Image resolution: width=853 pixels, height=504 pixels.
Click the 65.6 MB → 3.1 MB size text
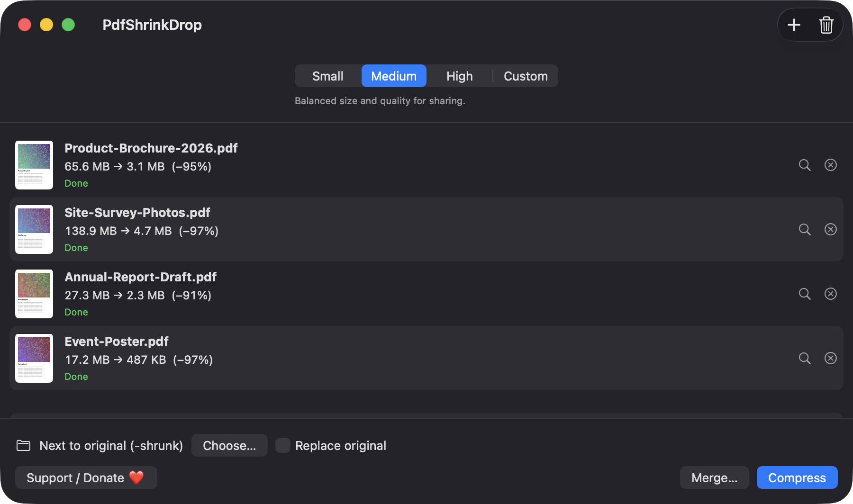(115, 167)
